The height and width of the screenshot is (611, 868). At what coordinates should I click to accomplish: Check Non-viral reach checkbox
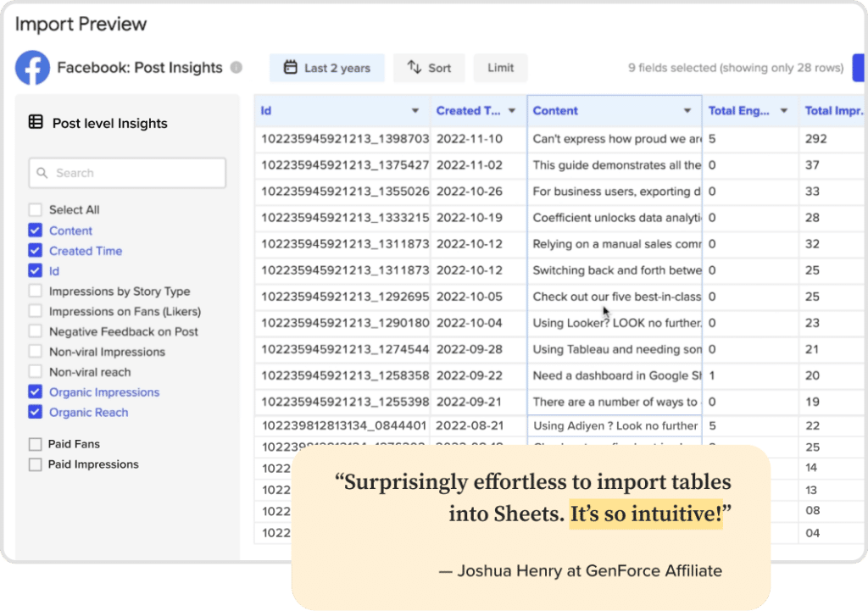(35, 372)
